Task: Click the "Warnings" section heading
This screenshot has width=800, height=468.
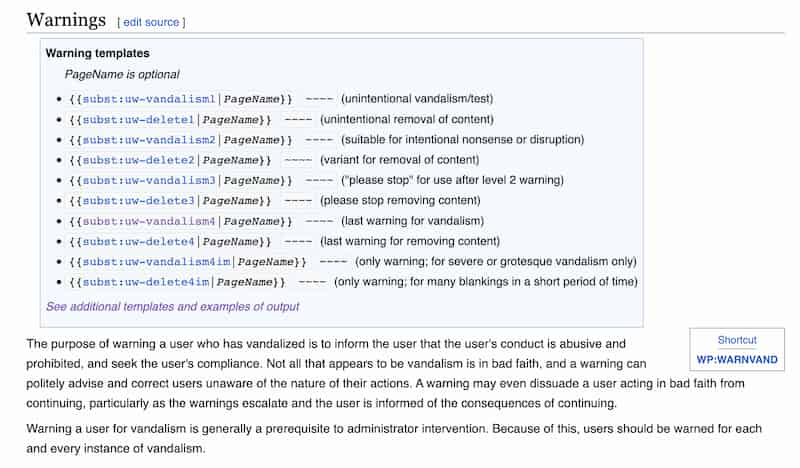Action: click(x=66, y=20)
